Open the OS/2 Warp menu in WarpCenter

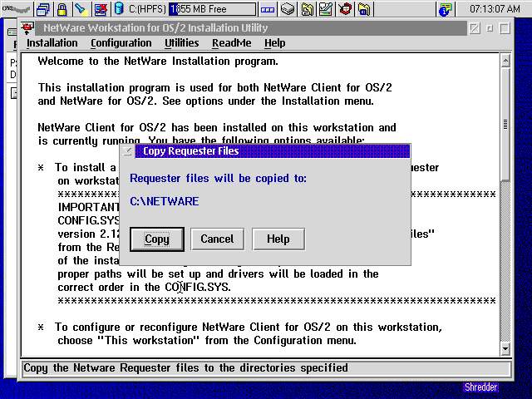(x=16, y=8)
